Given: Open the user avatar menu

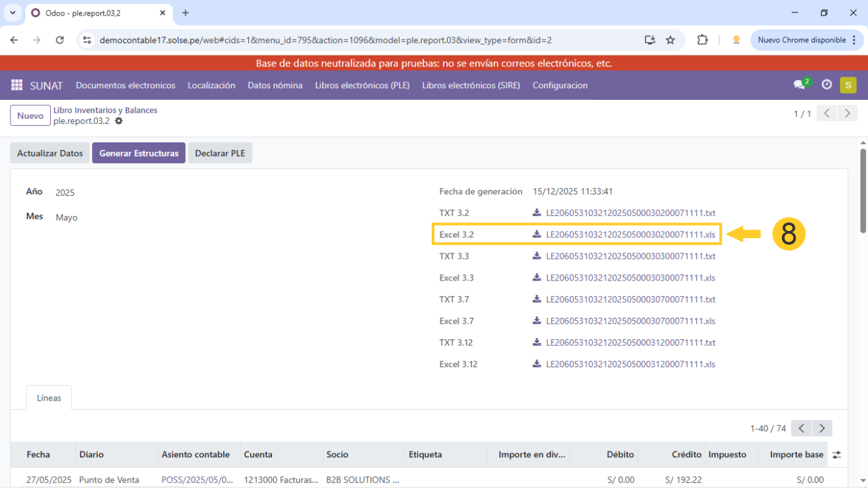Looking at the screenshot, I should click(x=848, y=85).
